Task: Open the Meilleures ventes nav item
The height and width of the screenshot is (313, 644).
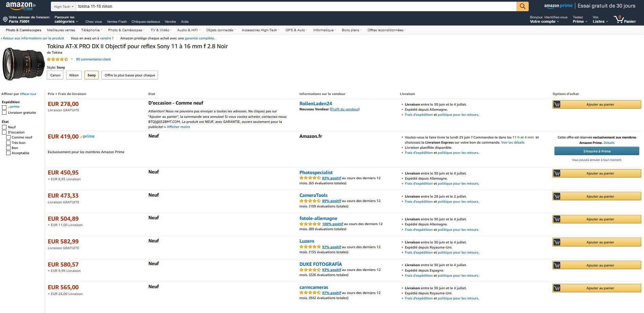Action: (61, 30)
